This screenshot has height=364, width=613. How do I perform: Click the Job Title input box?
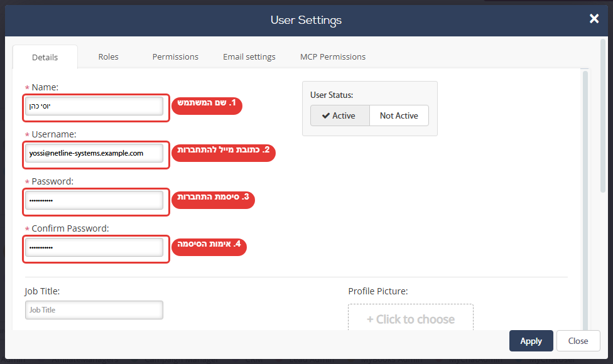click(x=94, y=310)
